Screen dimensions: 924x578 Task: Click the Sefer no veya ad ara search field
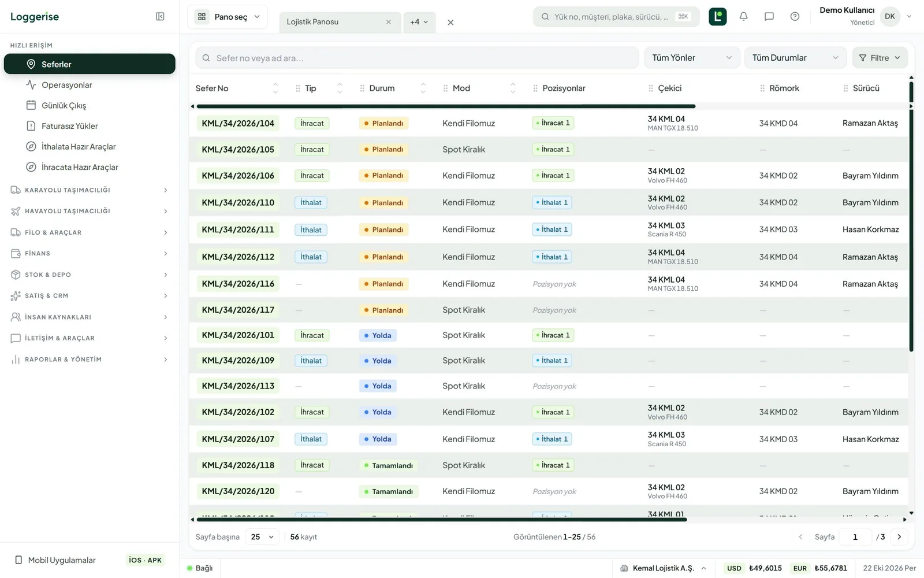(x=417, y=58)
